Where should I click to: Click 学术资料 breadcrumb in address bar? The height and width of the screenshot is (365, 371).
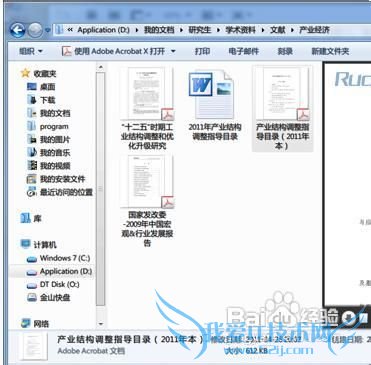[240, 30]
